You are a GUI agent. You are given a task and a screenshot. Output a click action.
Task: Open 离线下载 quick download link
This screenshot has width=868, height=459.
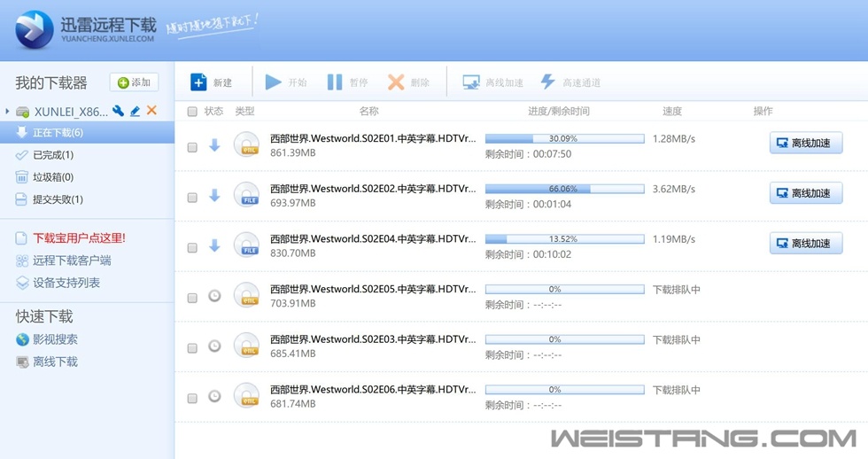click(55, 362)
